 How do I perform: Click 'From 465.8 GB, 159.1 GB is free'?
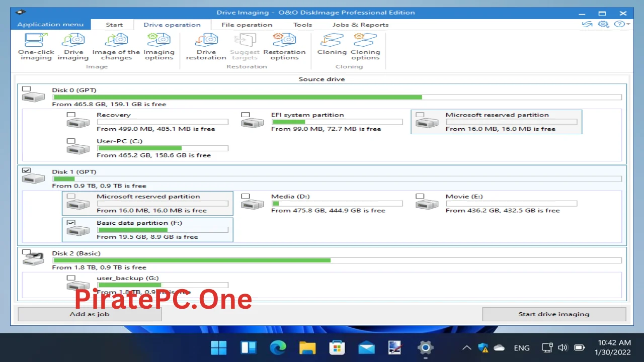(x=109, y=104)
